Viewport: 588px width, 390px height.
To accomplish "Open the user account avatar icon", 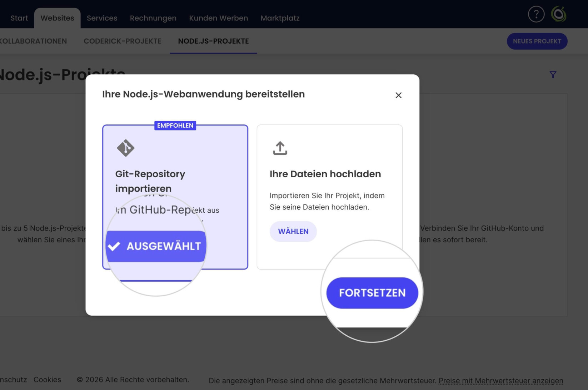I will tap(559, 14).
